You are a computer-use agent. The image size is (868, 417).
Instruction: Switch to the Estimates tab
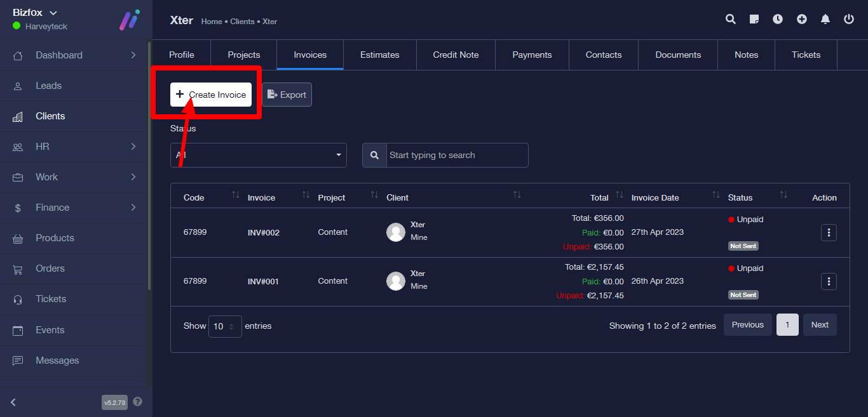click(x=379, y=55)
